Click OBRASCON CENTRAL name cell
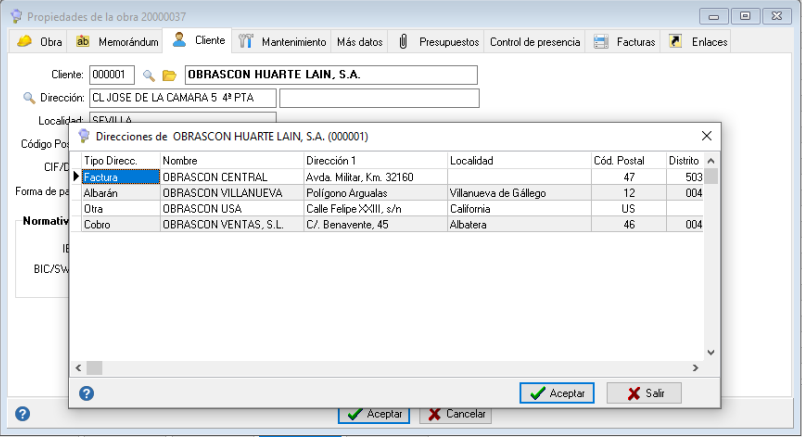The image size is (802, 437). click(x=232, y=177)
